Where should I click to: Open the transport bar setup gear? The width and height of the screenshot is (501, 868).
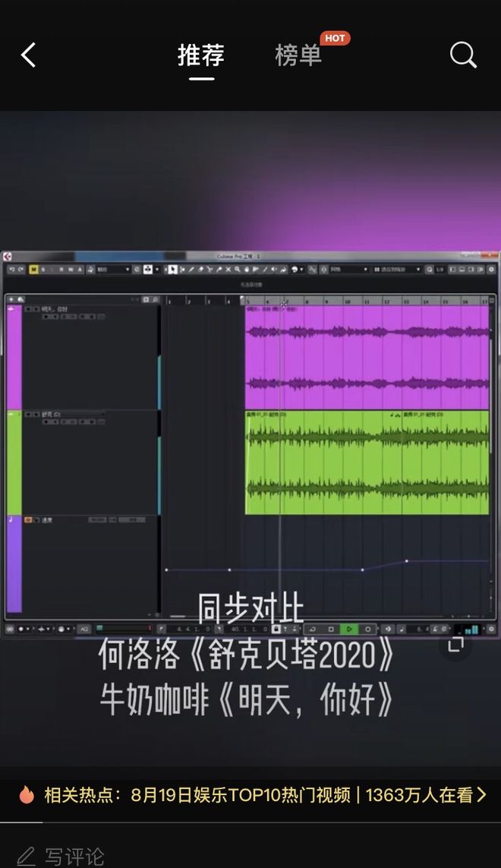click(x=491, y=630)
